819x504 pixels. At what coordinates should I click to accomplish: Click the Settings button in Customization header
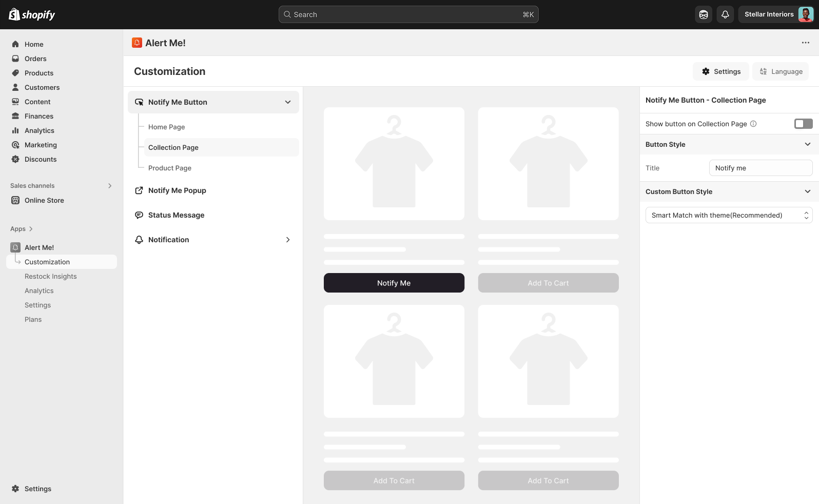point(721,71)
